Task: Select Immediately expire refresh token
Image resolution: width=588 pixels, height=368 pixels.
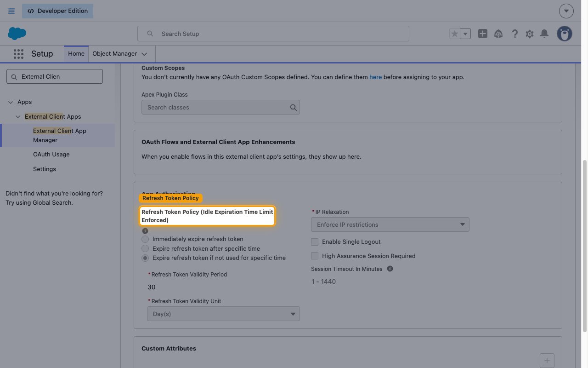Action: tap(145, 239)
